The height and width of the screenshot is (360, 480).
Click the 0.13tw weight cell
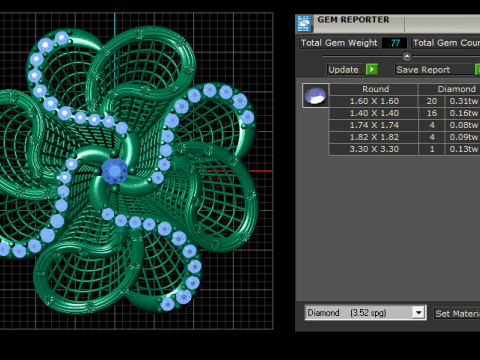(x=463, y=149)
